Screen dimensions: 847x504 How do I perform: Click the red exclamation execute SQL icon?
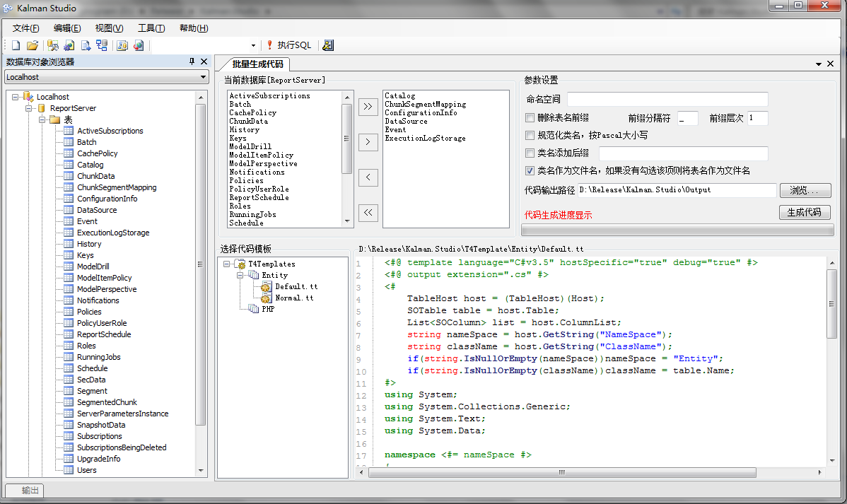coord(270,45)
